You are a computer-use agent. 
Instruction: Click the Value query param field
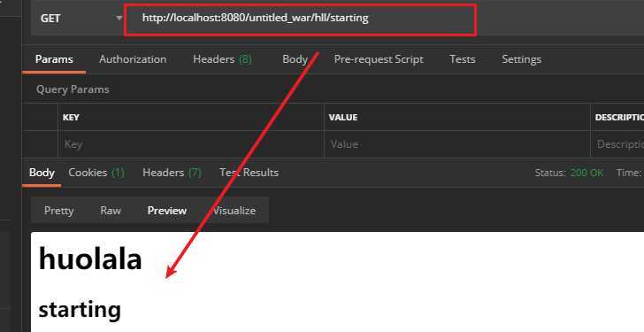point(457,144)
